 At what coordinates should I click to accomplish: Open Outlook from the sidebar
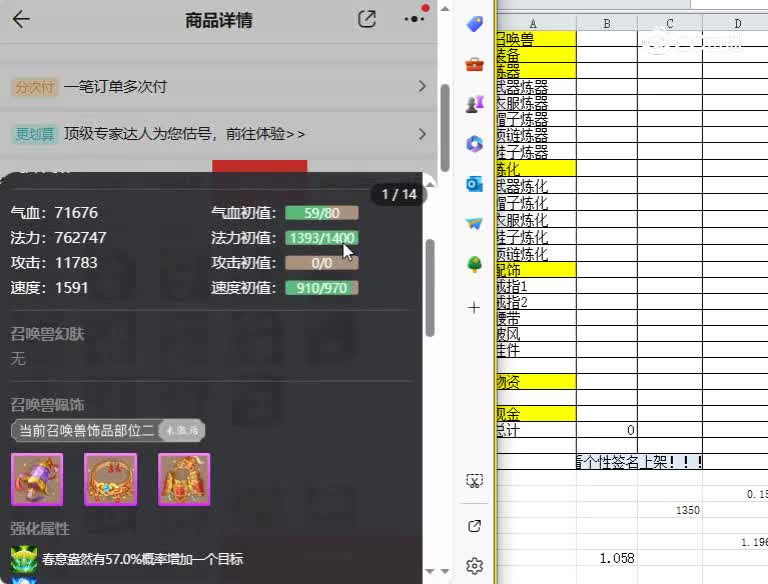point(474,184)
